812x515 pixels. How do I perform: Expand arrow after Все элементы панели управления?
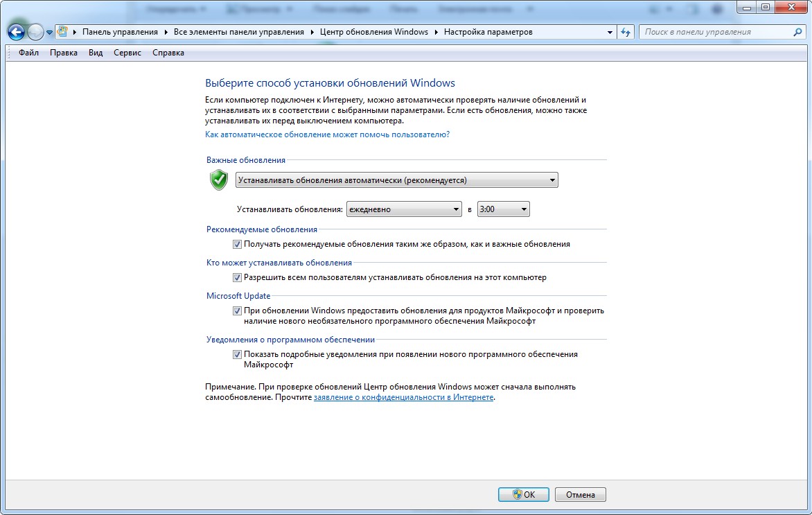[x=312, y=32]
